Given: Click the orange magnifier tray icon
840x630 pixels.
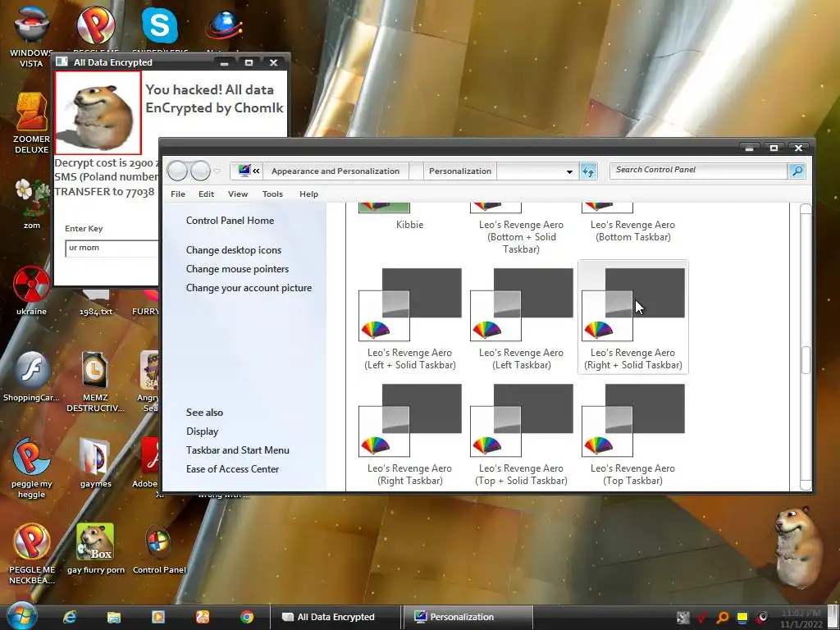Looking at the screenshot, I should coord(723,618).
